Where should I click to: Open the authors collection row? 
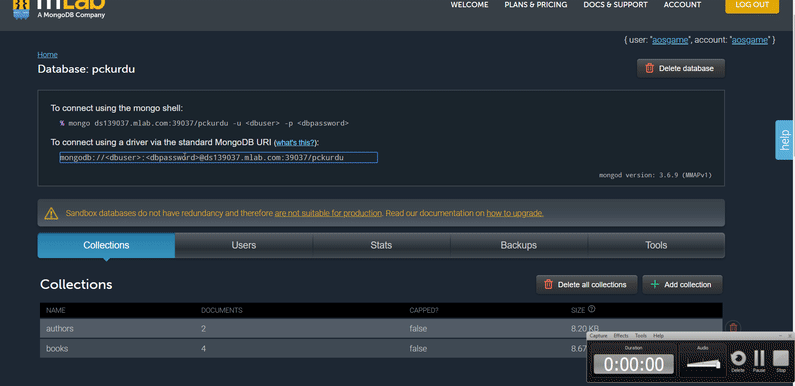[x=381, y=328]
